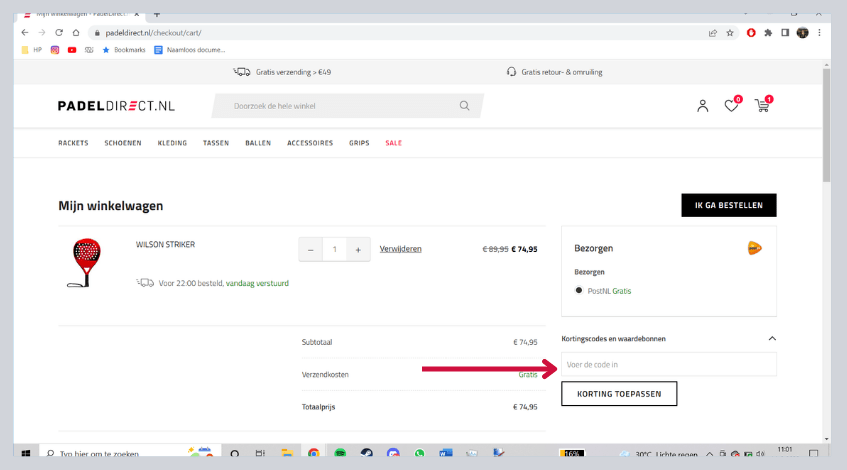Increase Wilson Striker quantity with plus
Screen dimensions: 847x470
pyautogui.click(x=358, y=249)
